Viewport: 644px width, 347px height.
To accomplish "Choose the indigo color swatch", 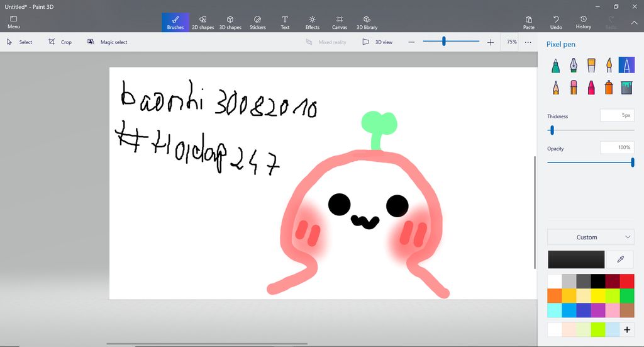I will (x=583, y=310).
